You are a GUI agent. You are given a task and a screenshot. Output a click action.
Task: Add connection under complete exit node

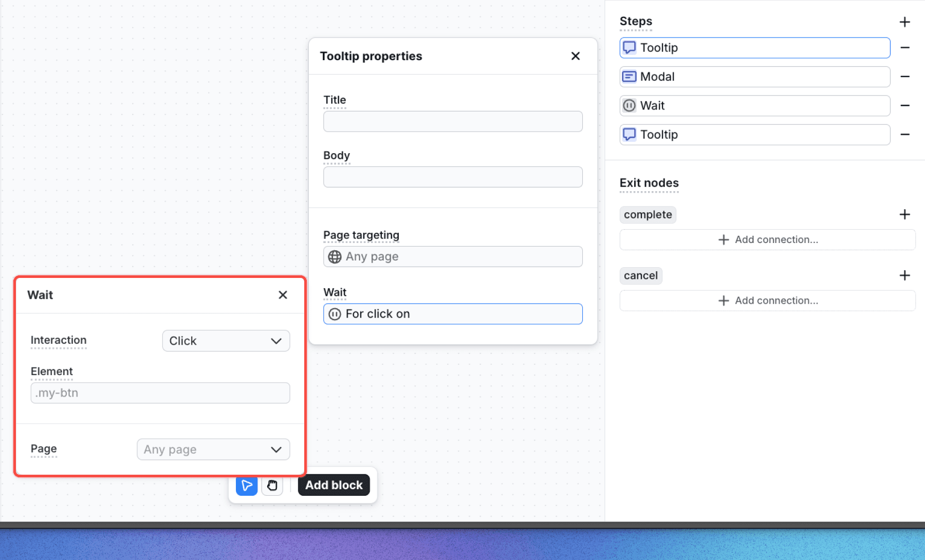[x=767, y=240]
